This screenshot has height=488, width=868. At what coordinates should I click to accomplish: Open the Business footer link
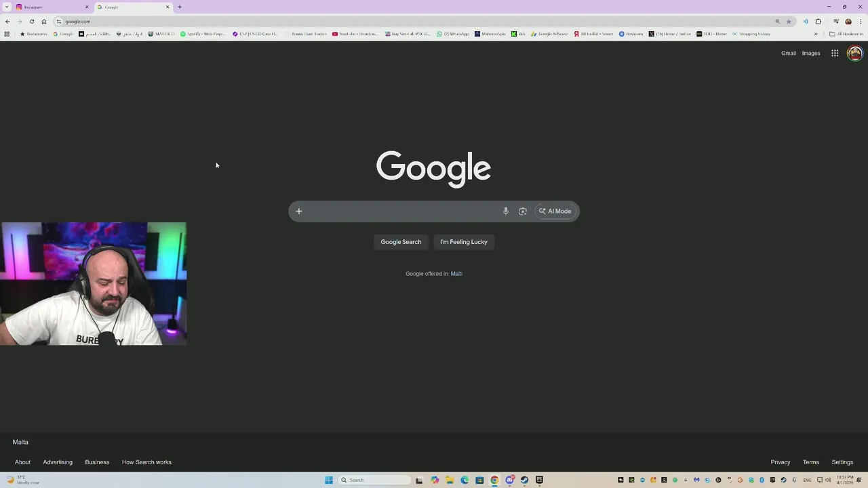point(97,462)
